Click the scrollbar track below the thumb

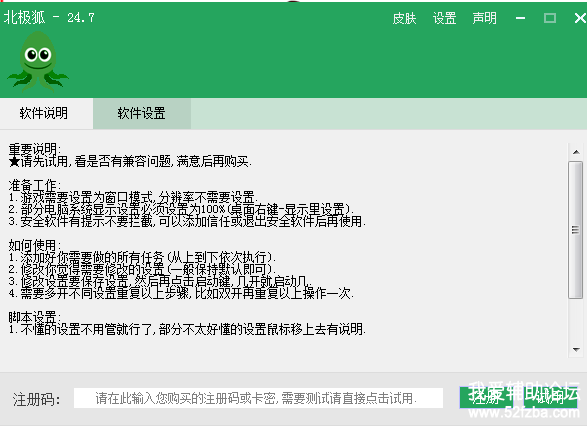[x=576, y=320]
